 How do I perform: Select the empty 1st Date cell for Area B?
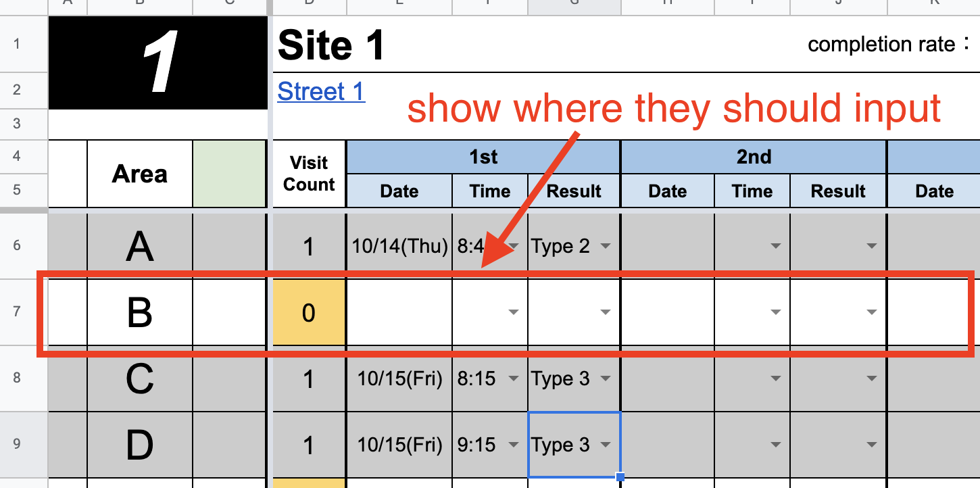tap(399, 312)
